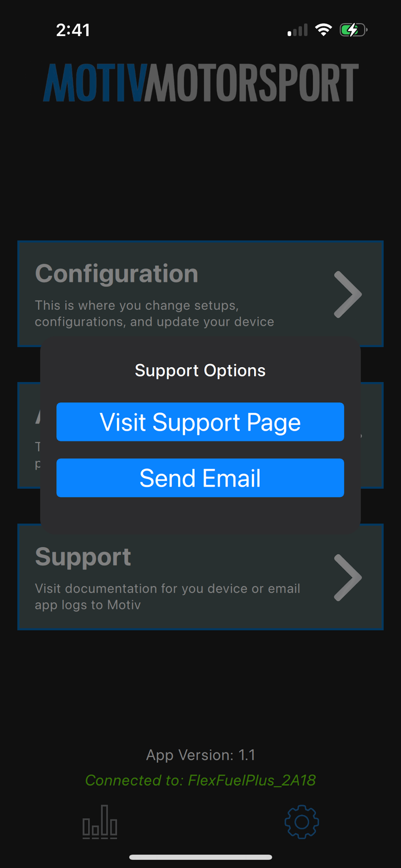Tap the Wi-Fi status icon

[x=323, y=30]
